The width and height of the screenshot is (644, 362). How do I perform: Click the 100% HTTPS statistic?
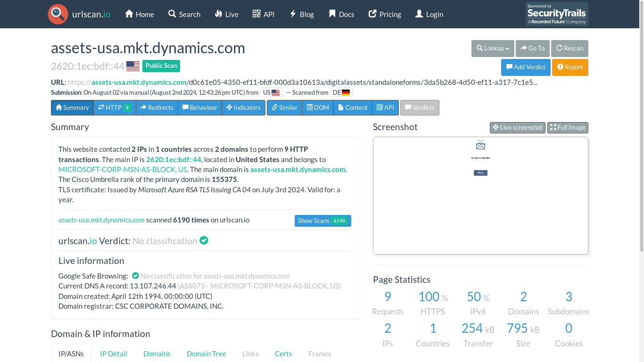coord(433,303)
